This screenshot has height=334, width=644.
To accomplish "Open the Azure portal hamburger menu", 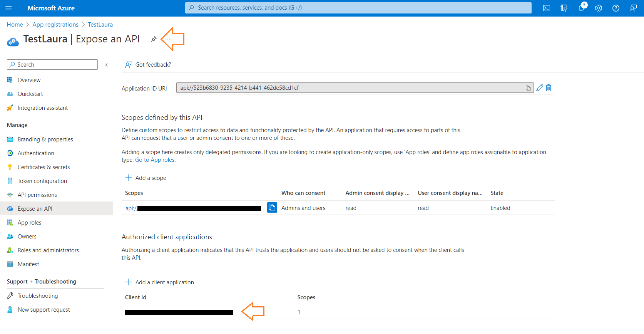I will click(x=8, y=8).
